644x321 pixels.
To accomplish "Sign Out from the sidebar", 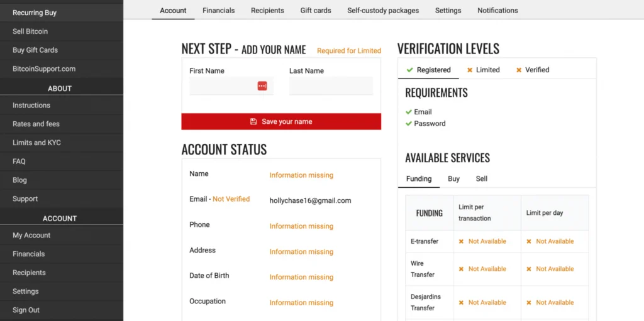I will pyautogui.click(x=62, y=310).
